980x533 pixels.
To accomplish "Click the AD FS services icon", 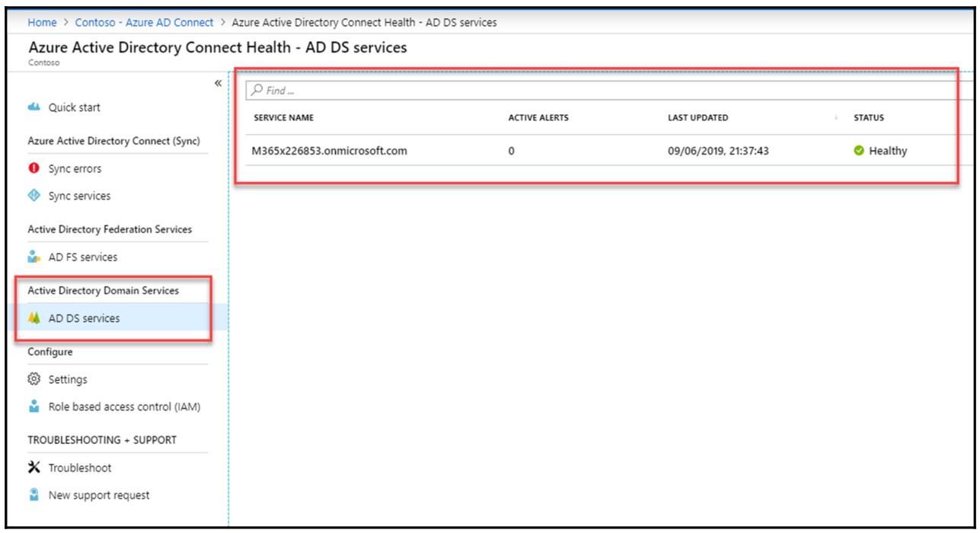I will (x=33, y=257).
